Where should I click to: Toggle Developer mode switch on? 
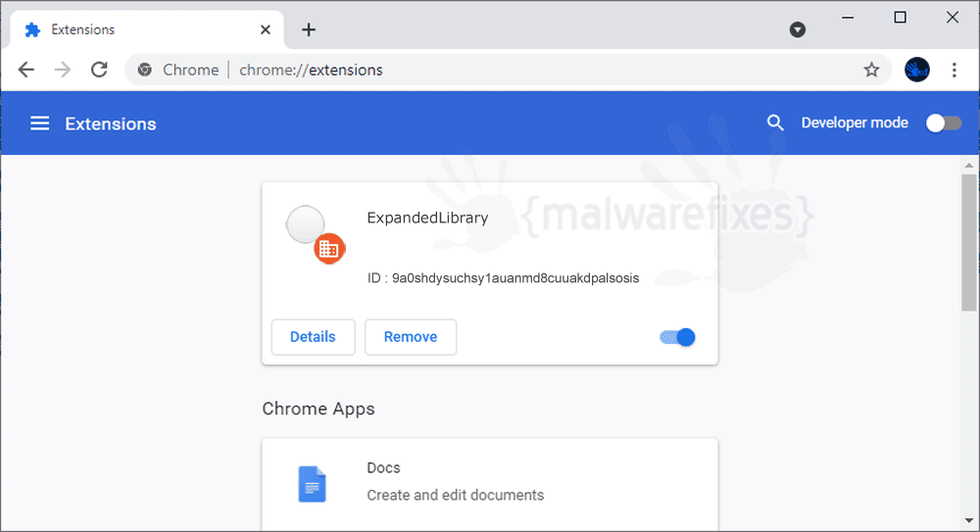[x=943, y=123]
